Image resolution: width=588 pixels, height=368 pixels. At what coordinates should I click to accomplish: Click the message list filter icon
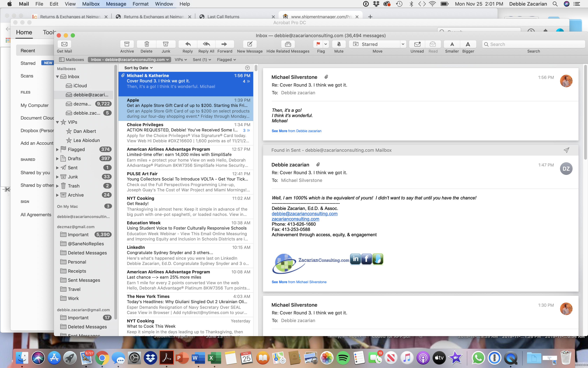[x=247, y=68]
